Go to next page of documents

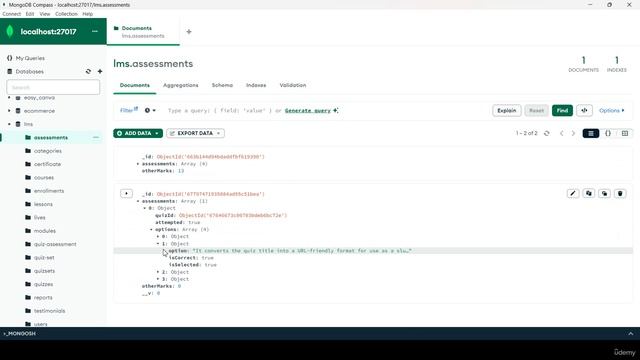573,133
